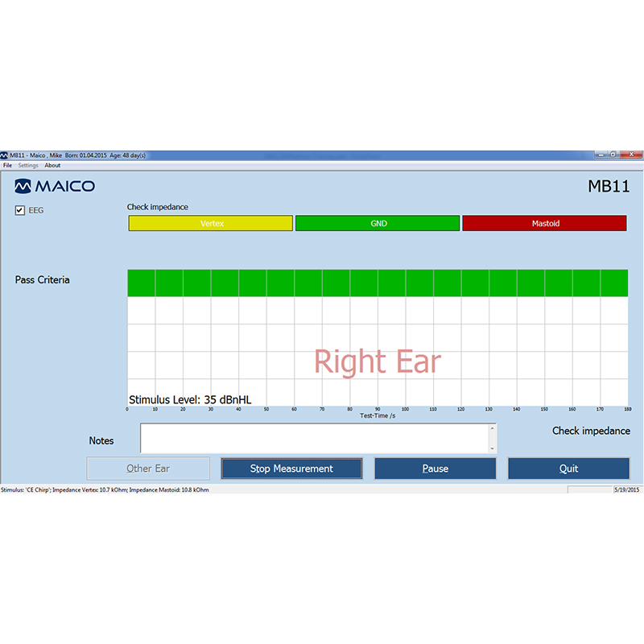The height and width of the screenshot is (644, 644).
Task: Switch to the Other Ear
Action: (x=148, y=469)
